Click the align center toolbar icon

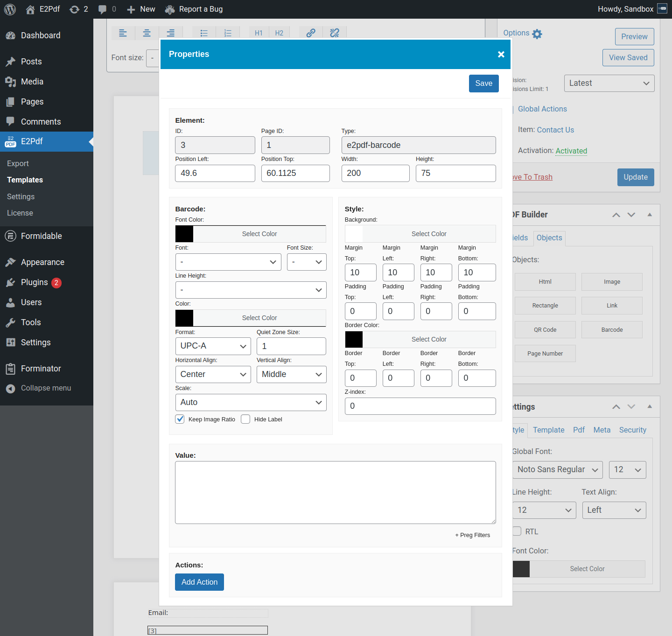tap(147, 33)
